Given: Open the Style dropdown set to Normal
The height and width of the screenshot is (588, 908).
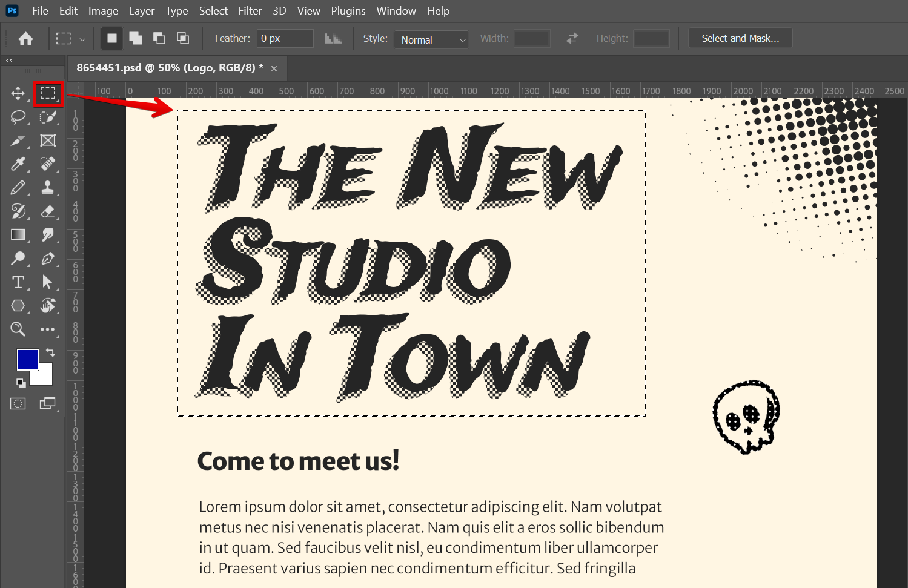Looking at the screenshot, I should (431, 40).
